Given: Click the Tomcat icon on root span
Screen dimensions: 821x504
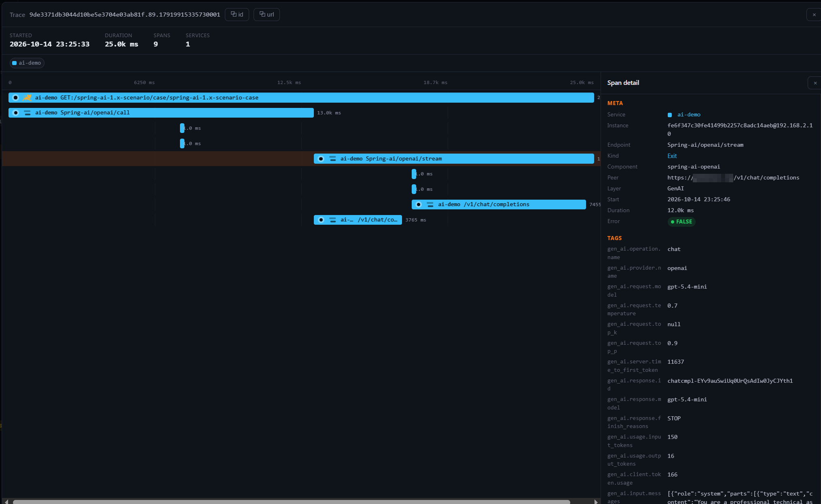Looking at the screenshot, I should tap(27, 97).
